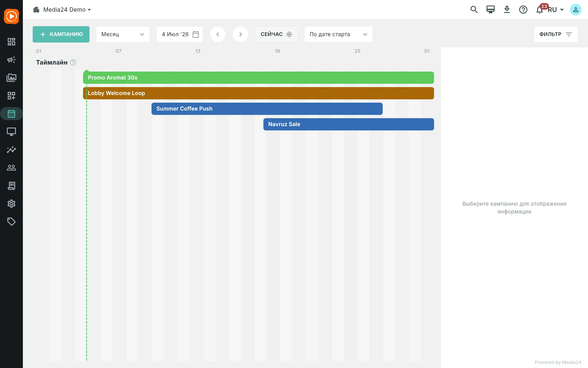The width and height of the screenshot is (588, 368).
Task: Expand the Месяц period dropdown
Action: coord(123,34)
